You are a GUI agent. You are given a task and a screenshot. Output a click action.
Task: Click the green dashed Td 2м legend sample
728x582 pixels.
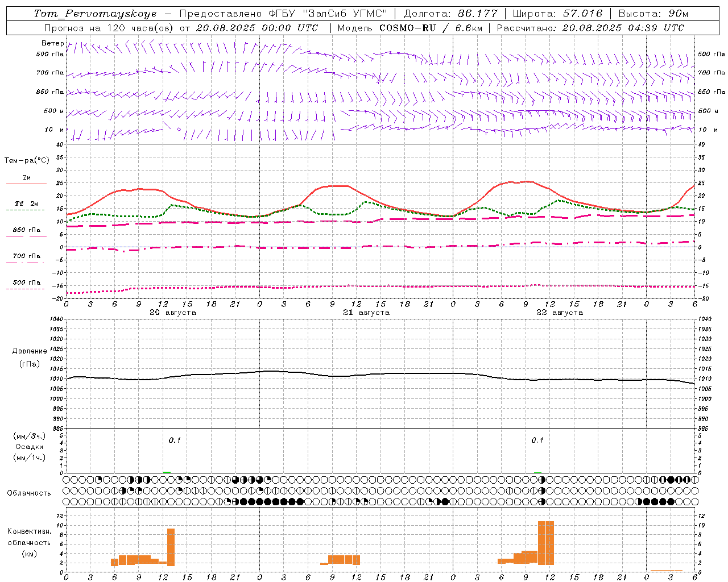(x=25, y=210)
